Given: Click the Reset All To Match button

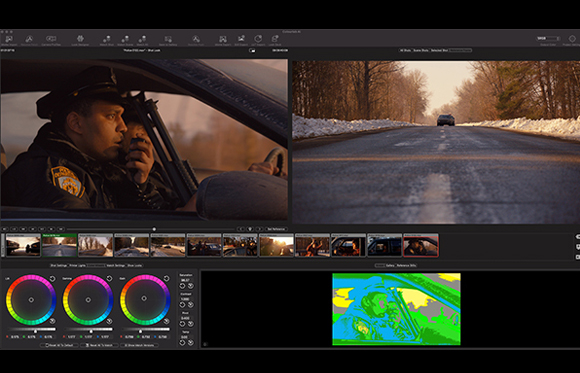Looking at the screenshot, I should [x=99, y=345].
